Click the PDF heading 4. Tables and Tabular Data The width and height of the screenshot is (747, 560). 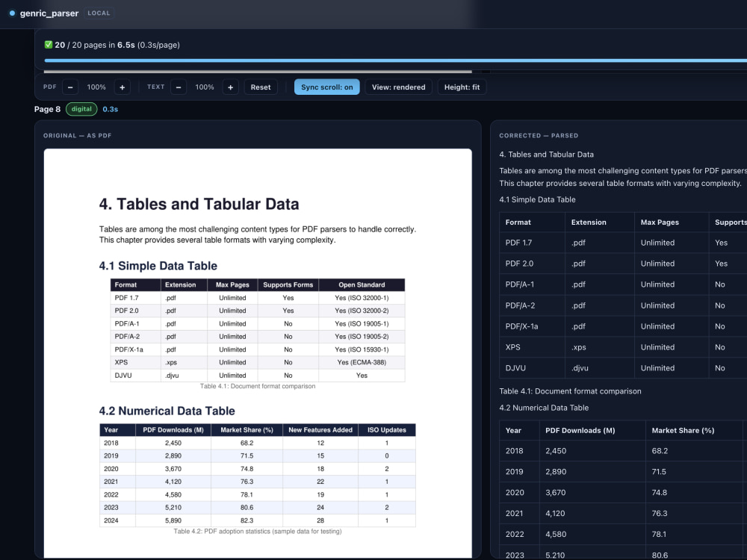point(199,204)
